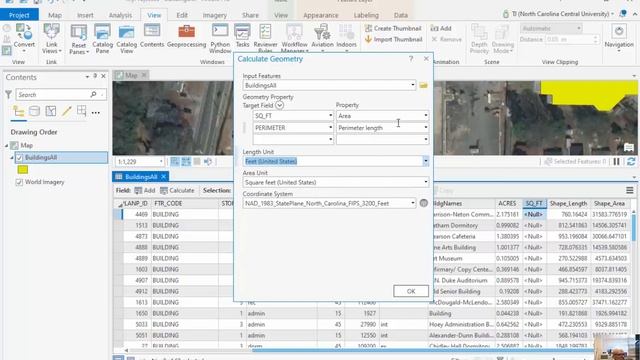Image resolution: width=640 pixels, height=360 pixels.
Task: Open the Python Window
Action: point(220,39)
